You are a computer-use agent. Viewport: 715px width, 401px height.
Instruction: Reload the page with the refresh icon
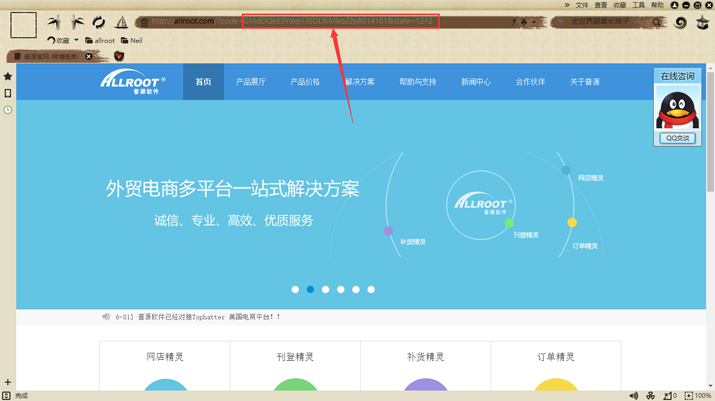click(98, 22)
